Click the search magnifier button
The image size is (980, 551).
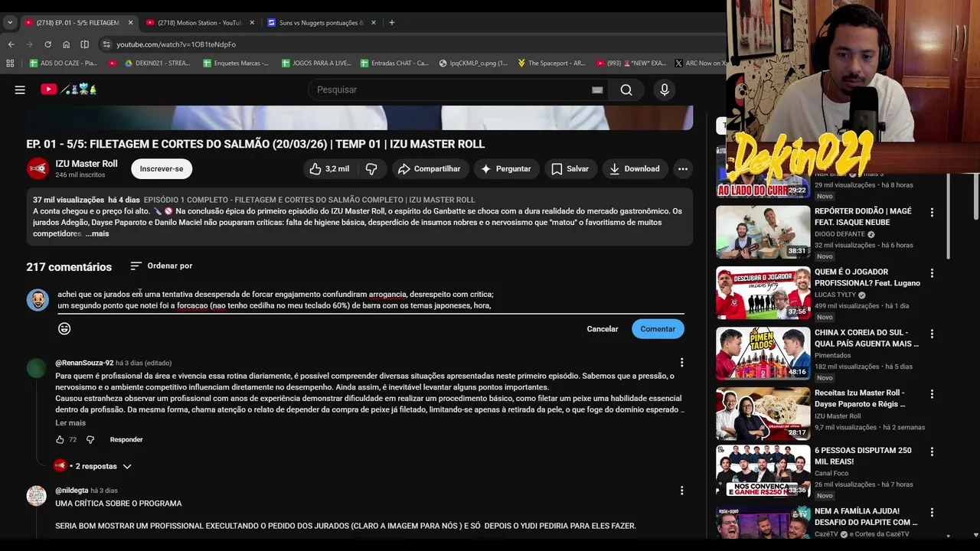coord(626,90)
